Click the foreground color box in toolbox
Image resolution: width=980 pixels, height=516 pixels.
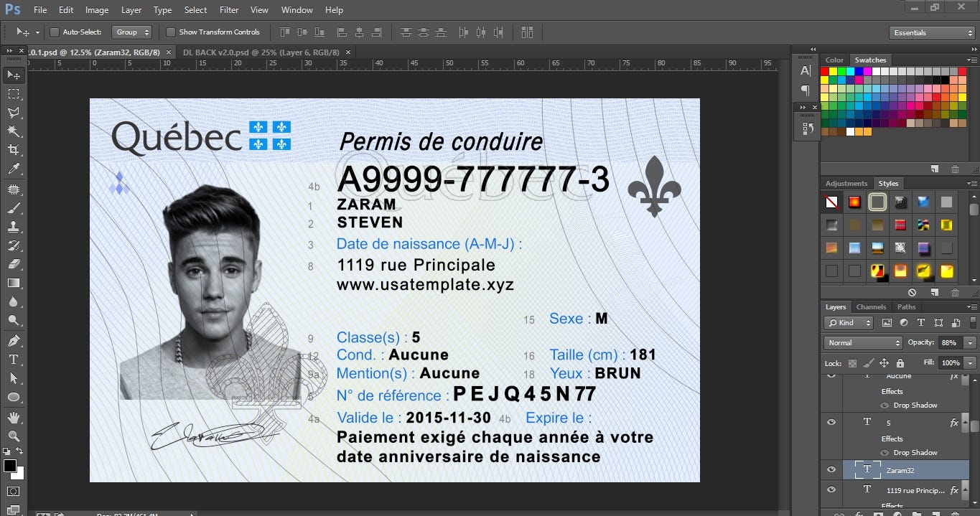[x=9, y=466]
